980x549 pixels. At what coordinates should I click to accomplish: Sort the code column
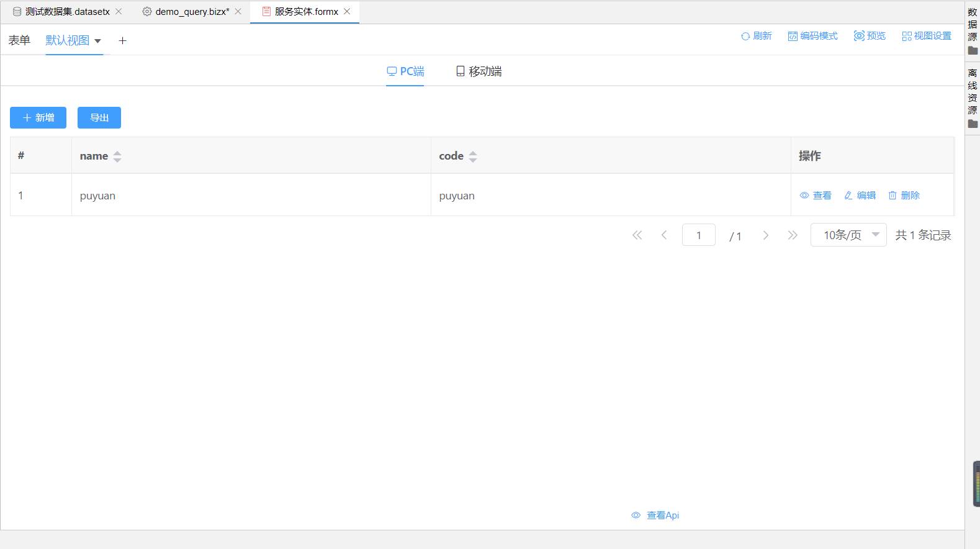(473, 157)
